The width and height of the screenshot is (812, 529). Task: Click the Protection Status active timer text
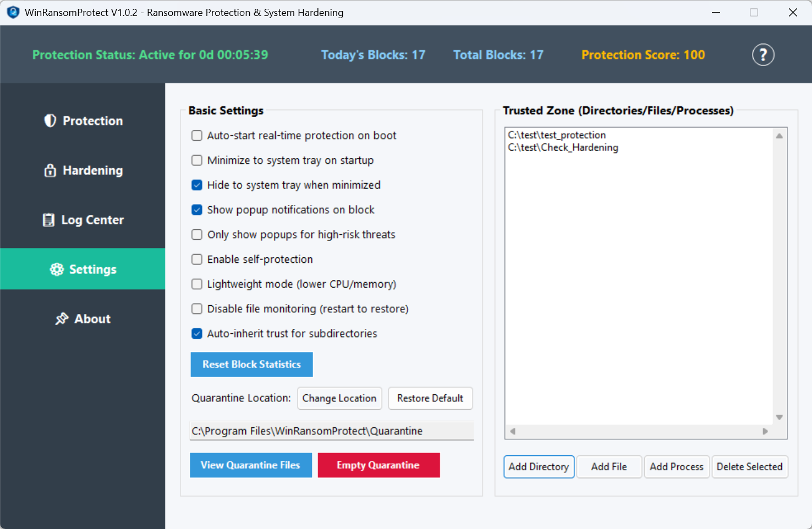click(x=150, y=55)
